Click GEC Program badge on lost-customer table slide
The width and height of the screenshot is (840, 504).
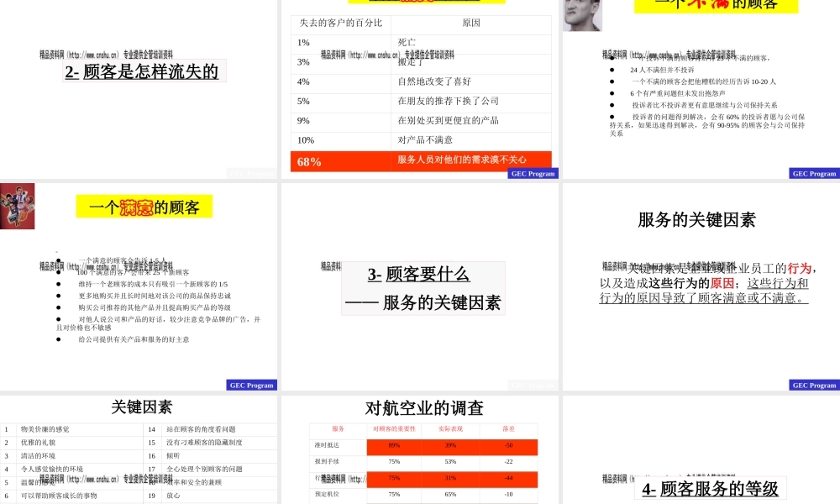[x=533, y=174]
